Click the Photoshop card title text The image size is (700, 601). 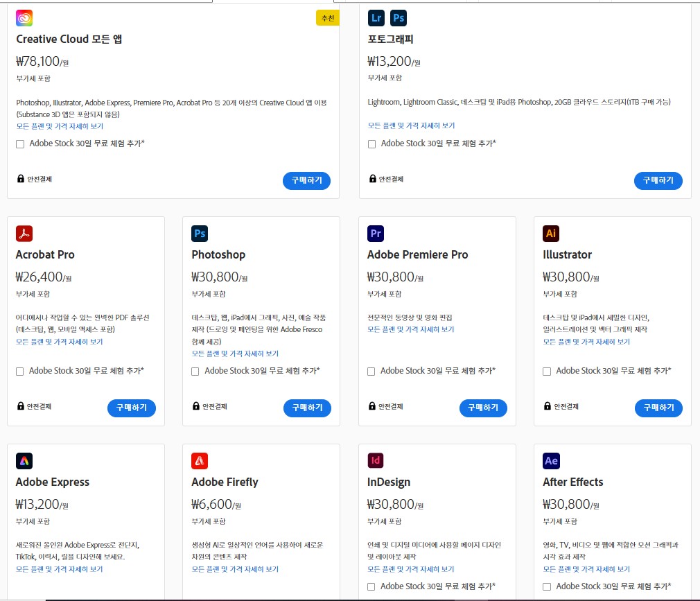point(218,254)
